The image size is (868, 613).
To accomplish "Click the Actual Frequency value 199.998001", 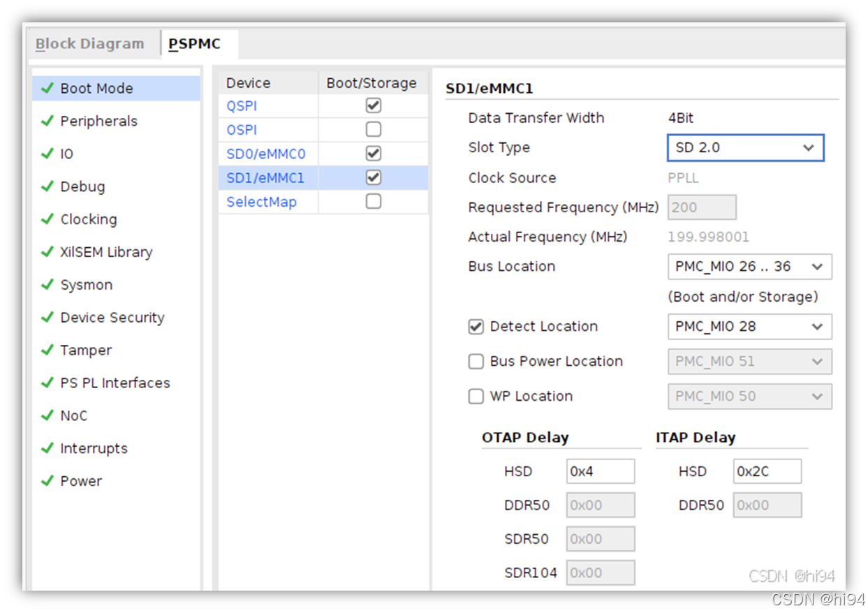I will (x=708, y=237).
